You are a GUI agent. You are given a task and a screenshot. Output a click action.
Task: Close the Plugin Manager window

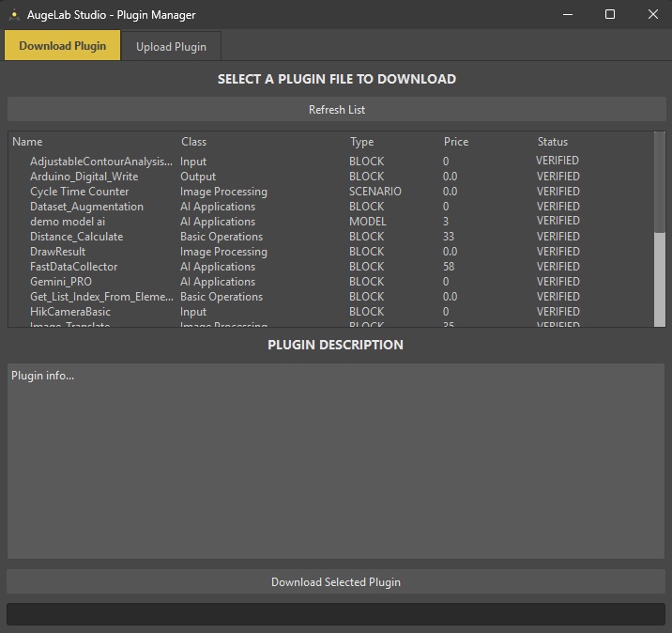(x=652, y=15)
